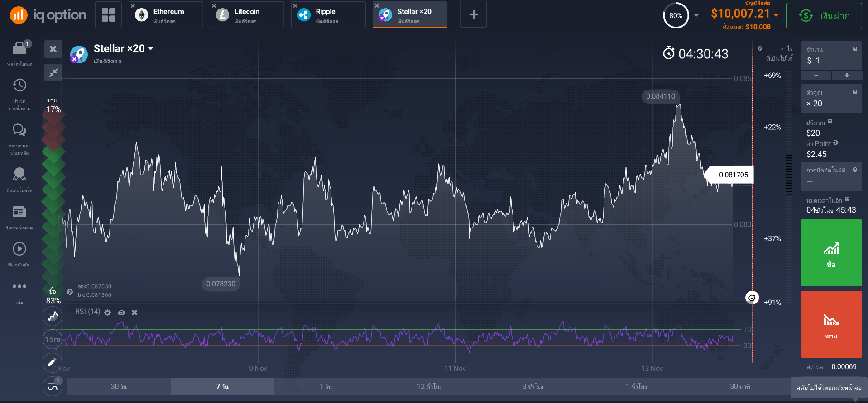Open the indicators wave icon

coord(53,387)
